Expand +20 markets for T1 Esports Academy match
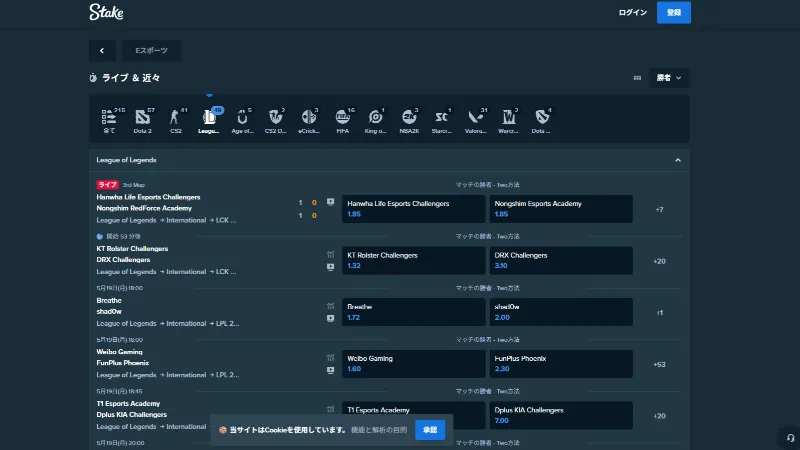 [x=660, y=416]
